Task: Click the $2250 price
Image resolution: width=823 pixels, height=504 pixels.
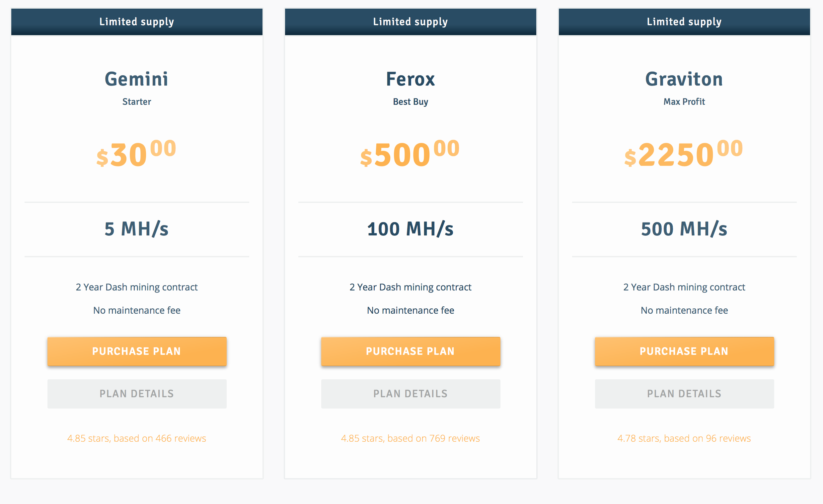Action: point(684,154)
